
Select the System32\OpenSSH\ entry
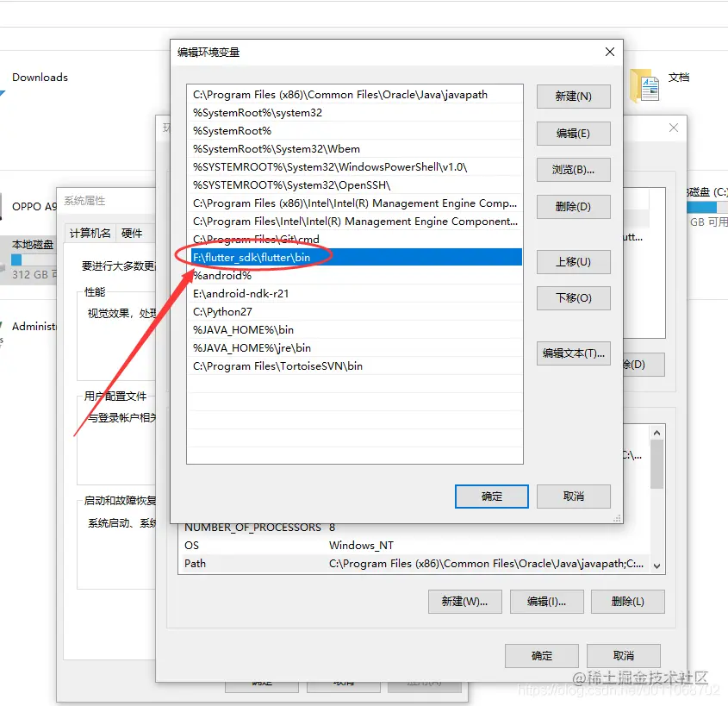click(355, 185)
